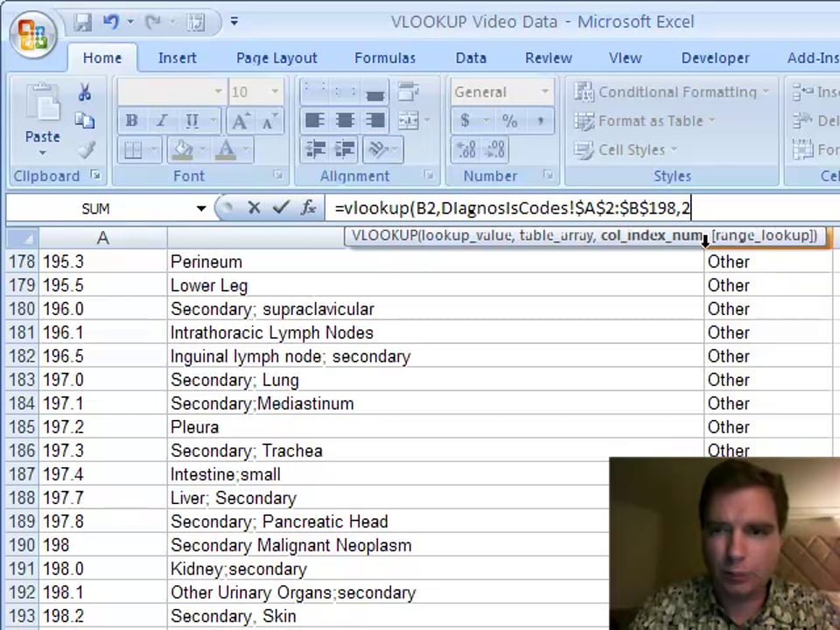Image resolution: width=840 pixels, height=630 pixels.
Task: Open the font color palette arrow
Action: click(x=246, y=150)
